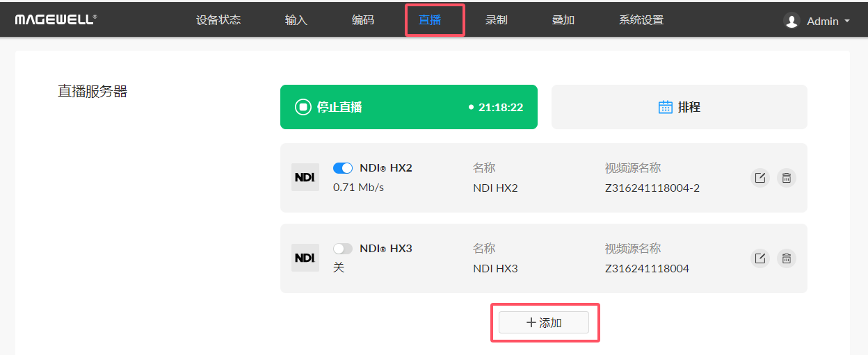The image size is (868, 355).
Task: Open the 录制 tab
Action: coord(497,20)
